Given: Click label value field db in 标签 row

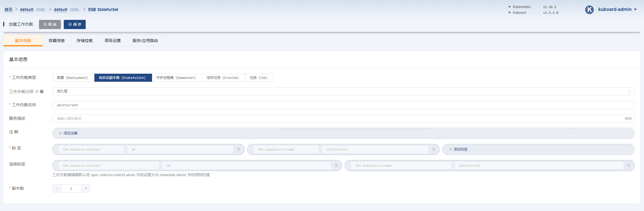Looking at the screenshot, I should click(x=180, y=149).
